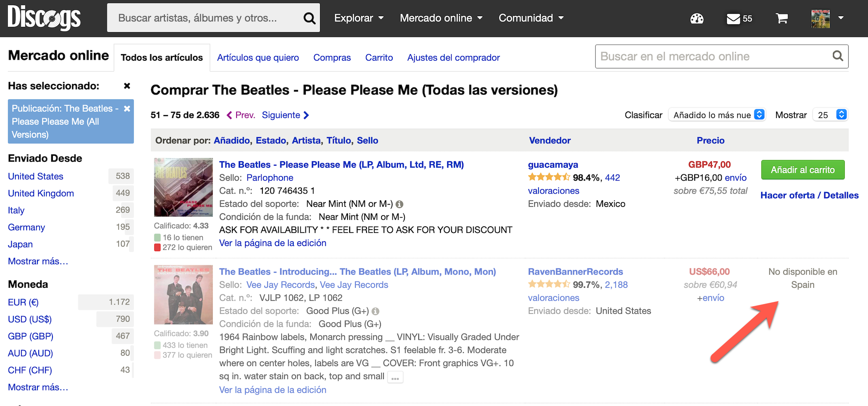The image size is (868, 406).
Task: Open the Clasificar sort dropdown
Action: pos(717,115)
